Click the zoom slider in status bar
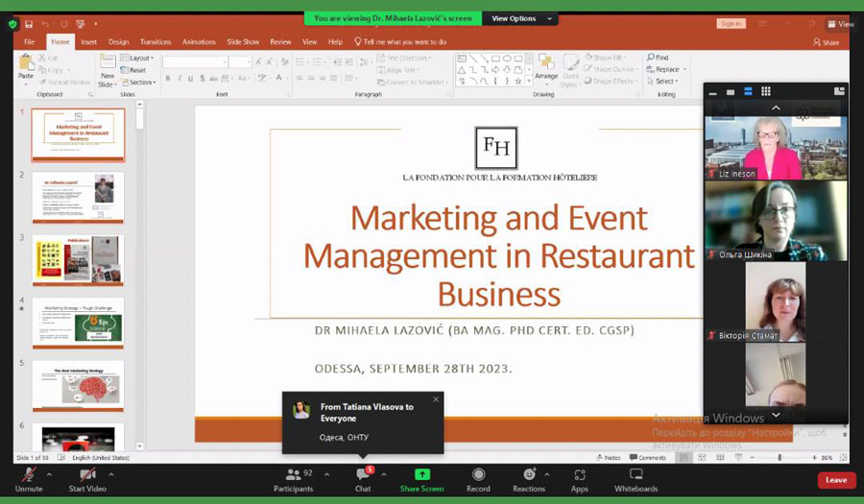The width and height of the screenshot is (864, 504). (780, 458)
